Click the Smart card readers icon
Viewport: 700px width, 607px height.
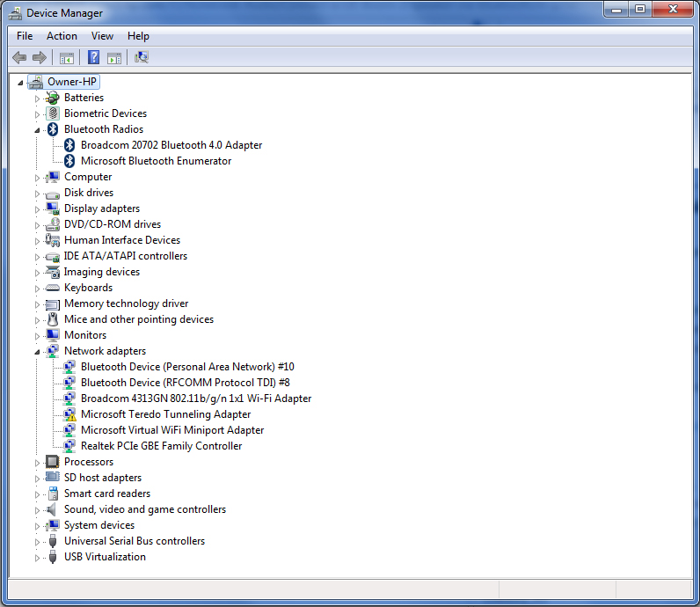click(x=53, y=494)
